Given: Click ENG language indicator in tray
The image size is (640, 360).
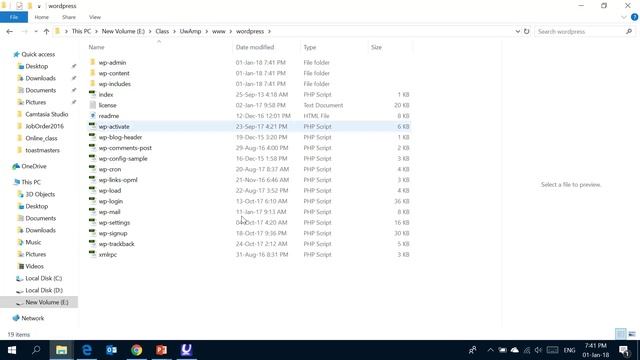Looking at the screenshot, I should (x=569, y=350).
